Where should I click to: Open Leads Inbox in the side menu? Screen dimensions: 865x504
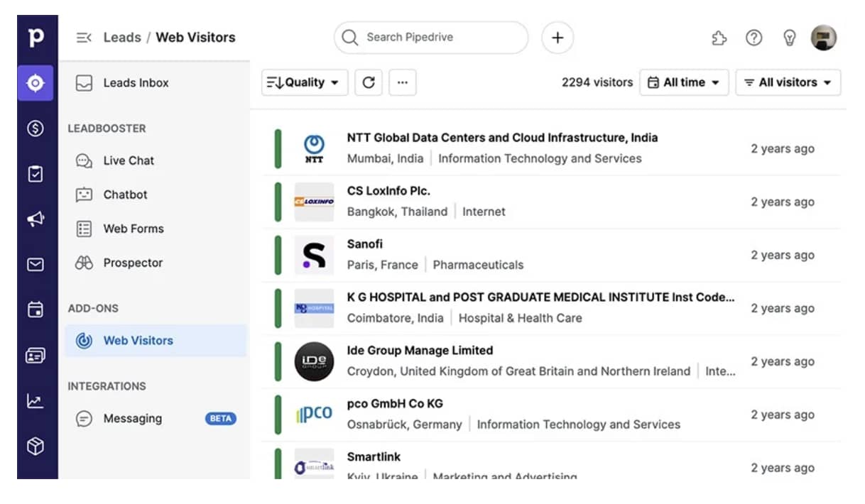click(156, 83)
